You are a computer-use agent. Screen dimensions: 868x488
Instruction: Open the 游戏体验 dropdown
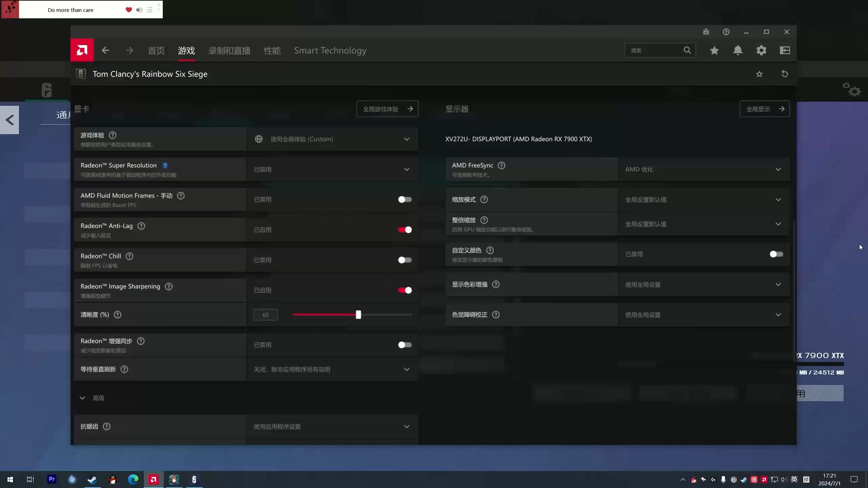(x=332, y=139)
